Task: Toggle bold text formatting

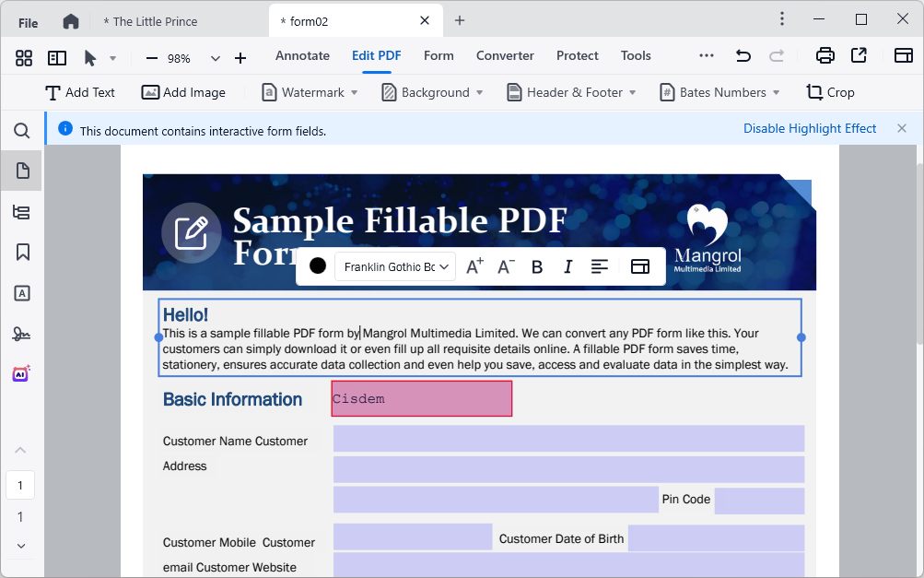Action: click(x=537, y=266)
